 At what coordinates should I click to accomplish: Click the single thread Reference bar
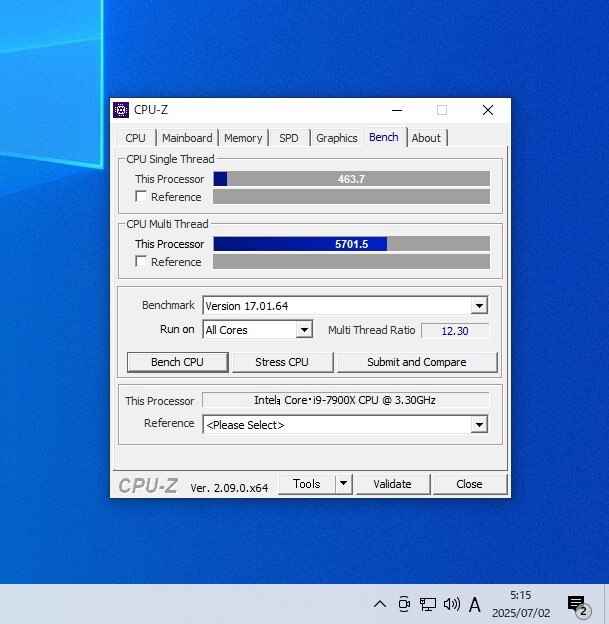351,197
